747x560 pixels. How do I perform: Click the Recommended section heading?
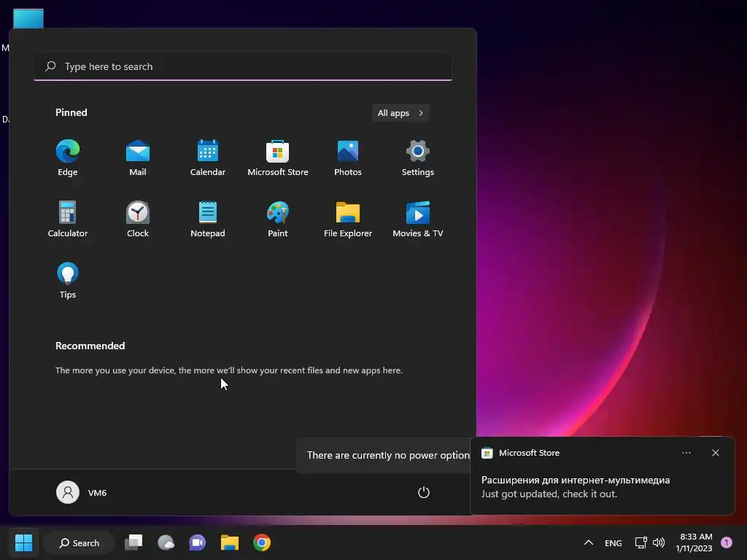(x=90, y=346)
